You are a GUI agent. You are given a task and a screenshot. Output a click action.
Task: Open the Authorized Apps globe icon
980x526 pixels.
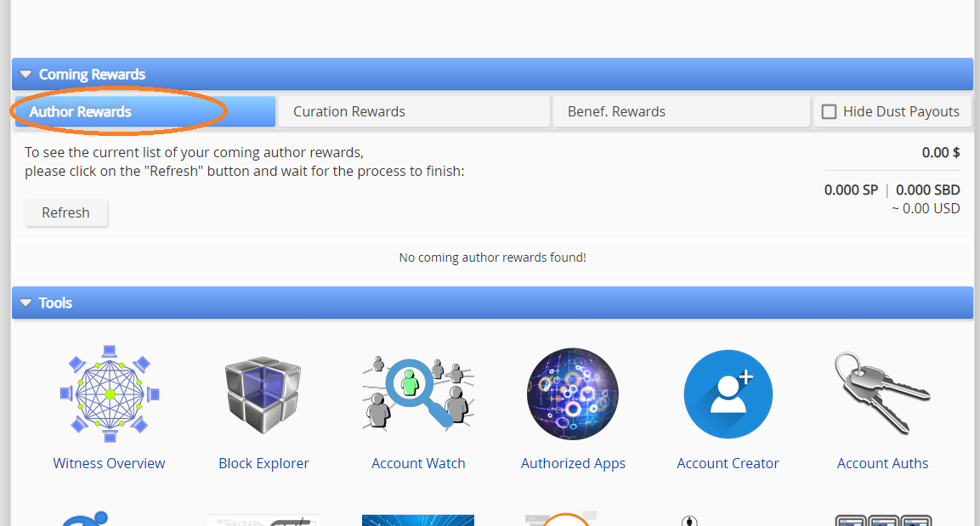point(573,394)
